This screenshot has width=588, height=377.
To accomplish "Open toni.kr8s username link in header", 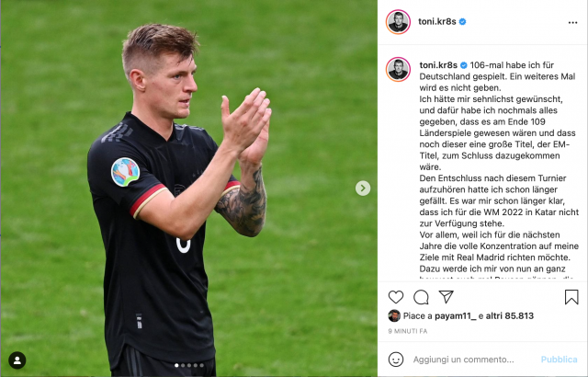I will [437, 22].
